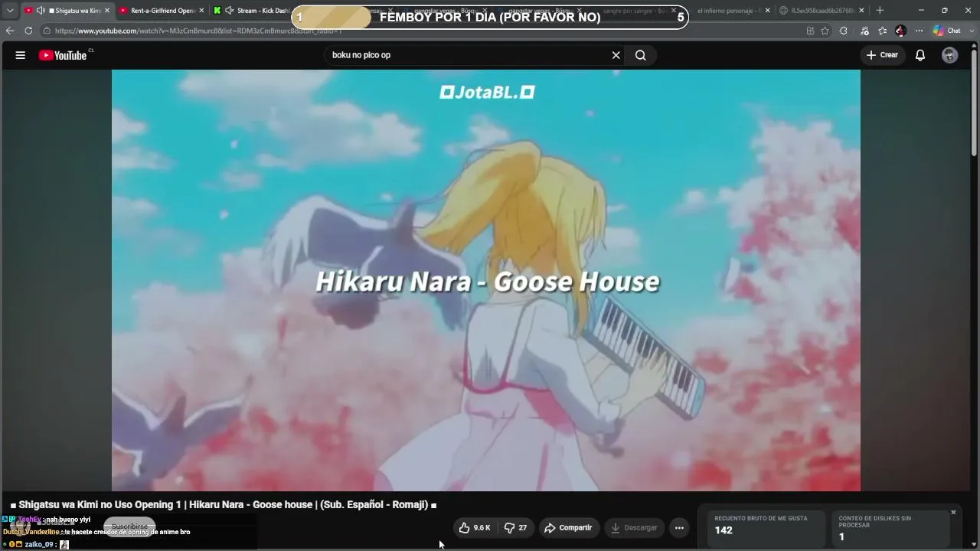Bookmark this page with the star icon
Screen dimensions: 980x551
click(825, 31)
